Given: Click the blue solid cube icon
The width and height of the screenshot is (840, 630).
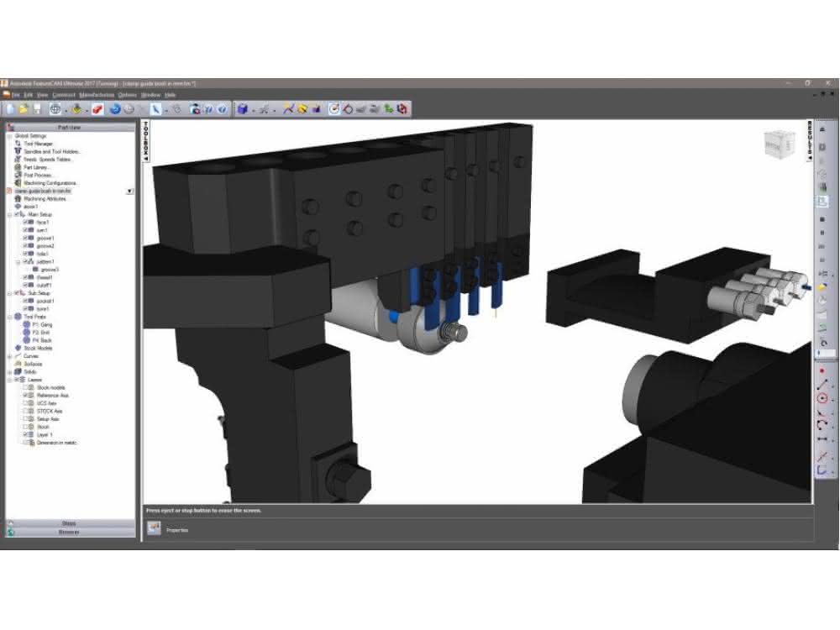Looking at the screenshot, I should coord(242,109).
